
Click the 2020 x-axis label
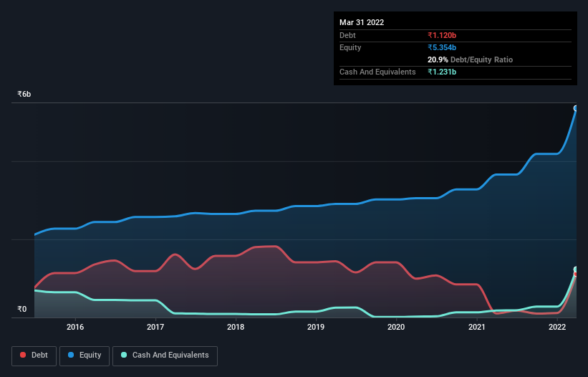(x=396, y=327)
